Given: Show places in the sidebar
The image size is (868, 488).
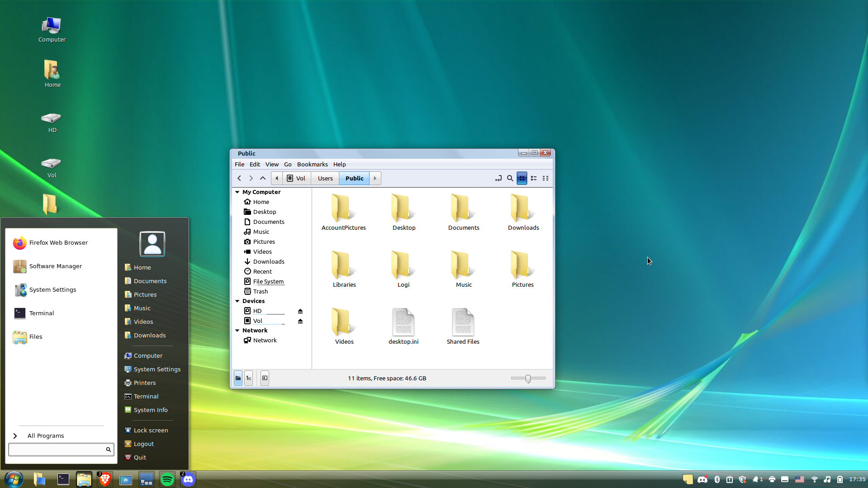Looking at the screenshot, I should [x=238, y=378].
